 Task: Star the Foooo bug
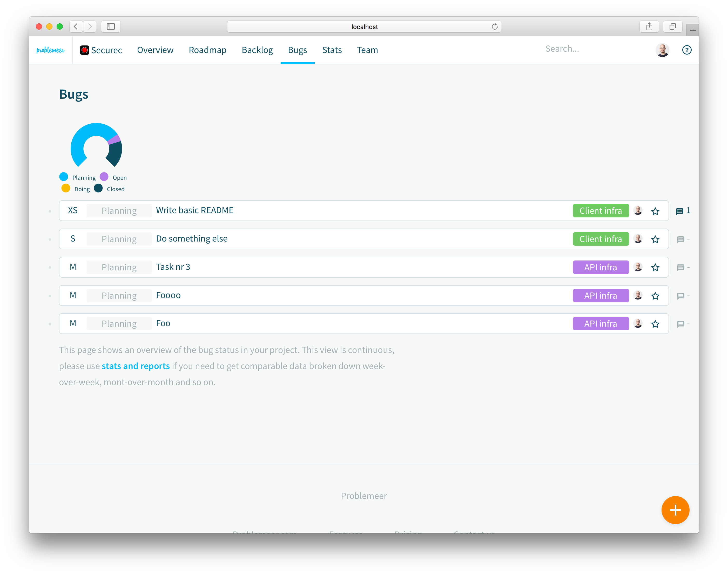[655, 296]
